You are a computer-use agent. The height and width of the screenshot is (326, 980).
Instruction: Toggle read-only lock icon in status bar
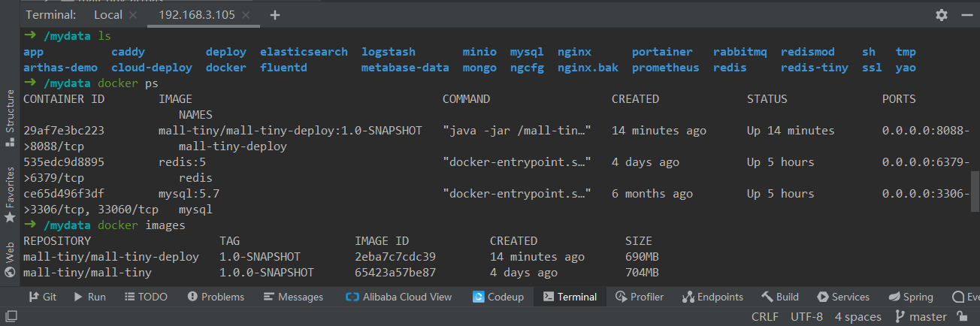[961, 317]
